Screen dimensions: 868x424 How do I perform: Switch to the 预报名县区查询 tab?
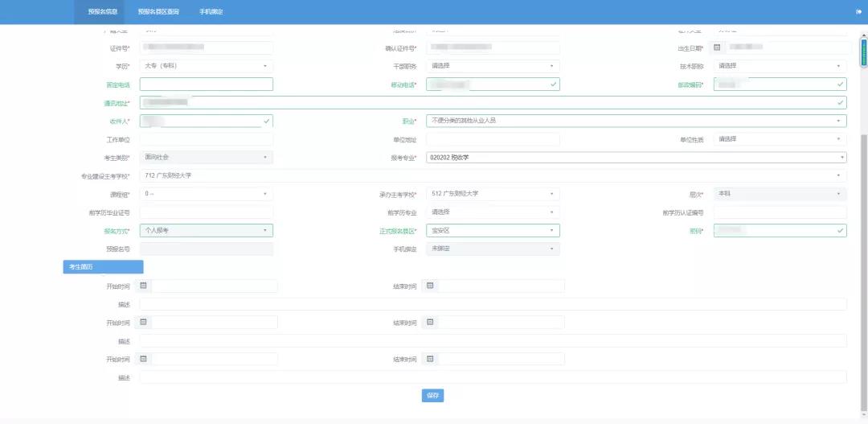click(158, 12)
